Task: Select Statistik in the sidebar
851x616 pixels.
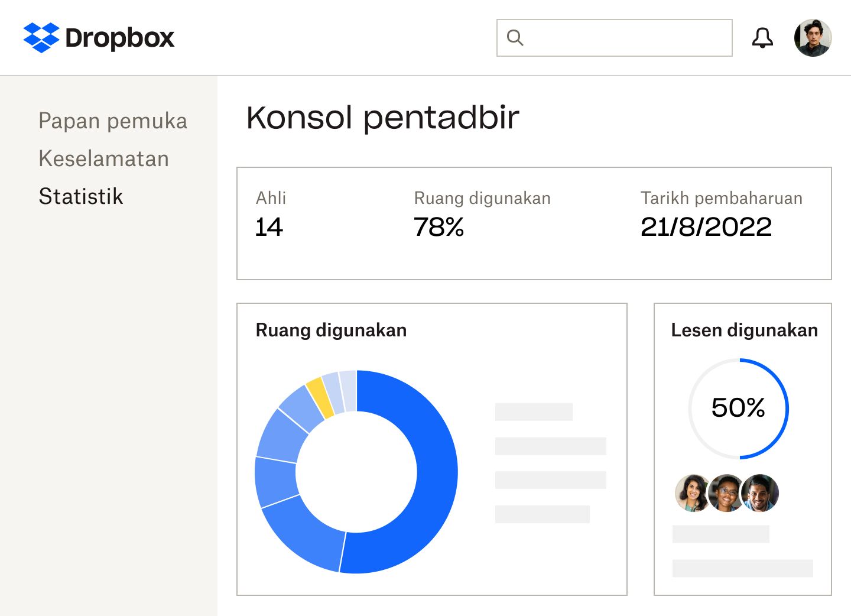Action: coord(81,196)
